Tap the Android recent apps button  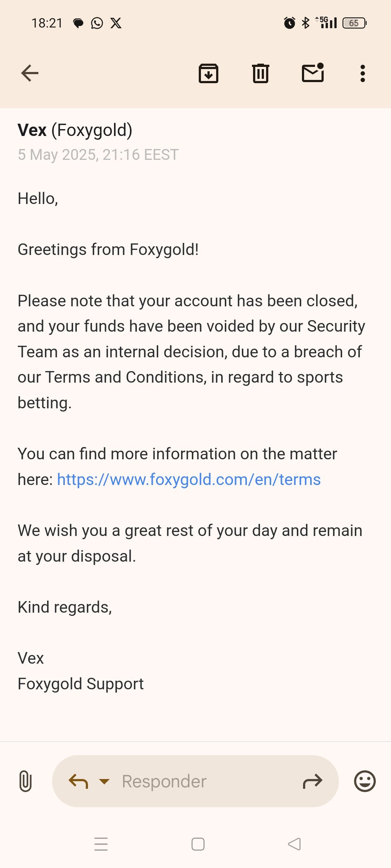tap(101, 844)
